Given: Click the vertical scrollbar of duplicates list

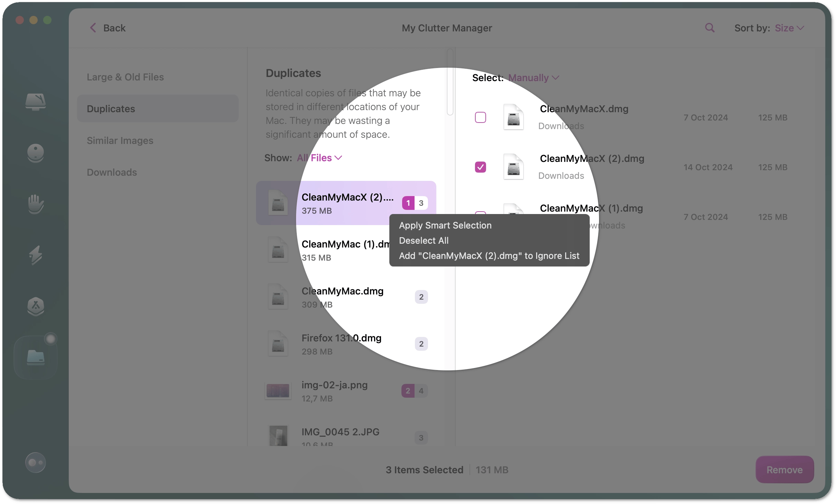Looking at the screenshot, I should (x=450, y=82).
